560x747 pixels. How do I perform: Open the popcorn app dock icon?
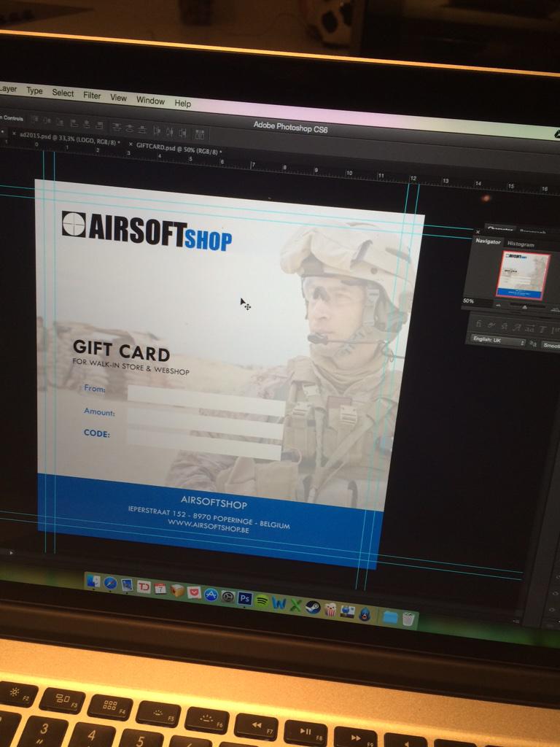[x=330, y=609]
